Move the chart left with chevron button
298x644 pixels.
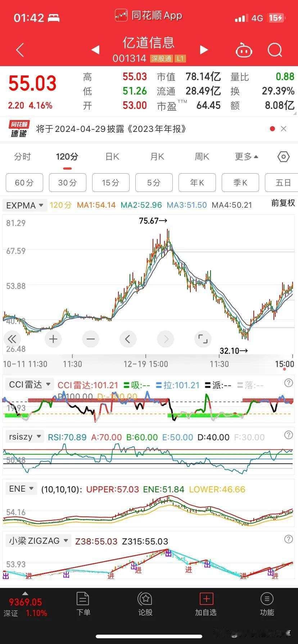point(128,339)
